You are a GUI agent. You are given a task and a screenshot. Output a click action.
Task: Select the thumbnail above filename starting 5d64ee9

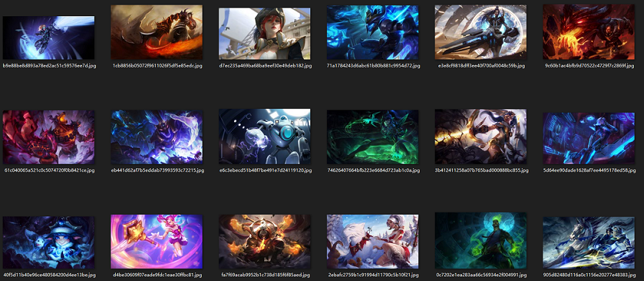(x=589, y=139)
